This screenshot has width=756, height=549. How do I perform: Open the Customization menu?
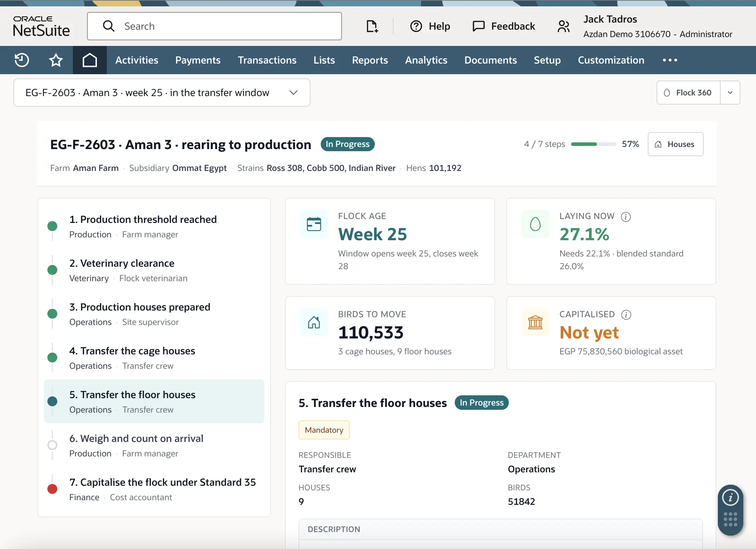click(x=611, y=60)
